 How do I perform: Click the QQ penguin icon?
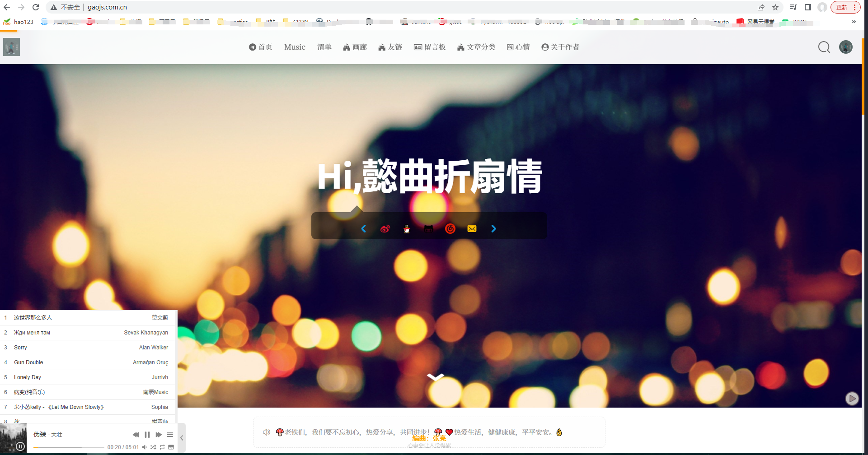(407, 229)
